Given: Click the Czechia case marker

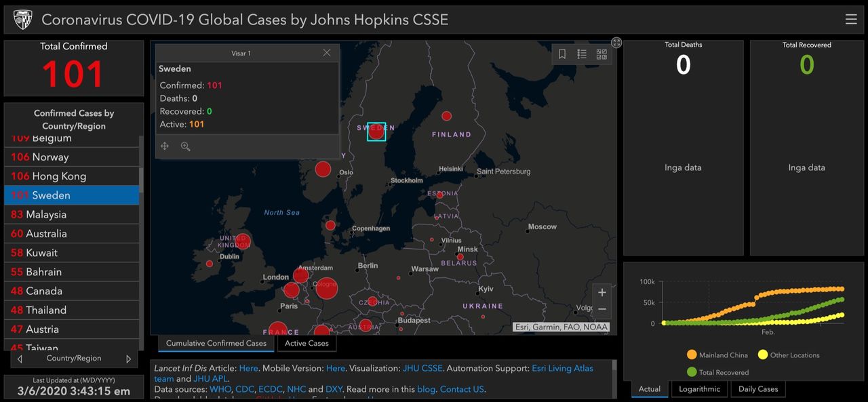Looking at the screenshot, I should click(373, 302).
